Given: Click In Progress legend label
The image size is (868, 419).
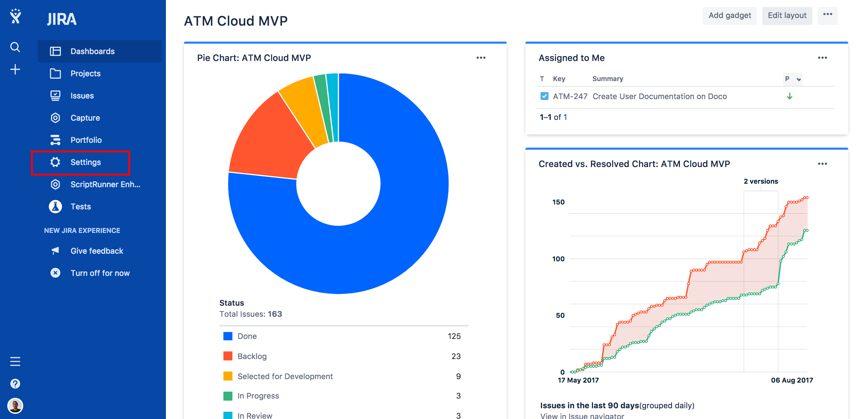Looking at the screenshot, I should click(x=258, y=396).
